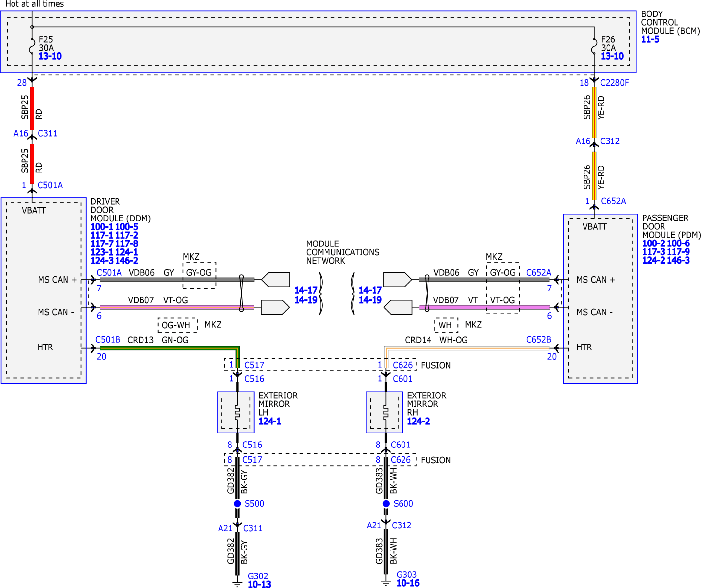701x588 pixels.
Task: Click the G302 ground symbol
Action: (237, 584)
